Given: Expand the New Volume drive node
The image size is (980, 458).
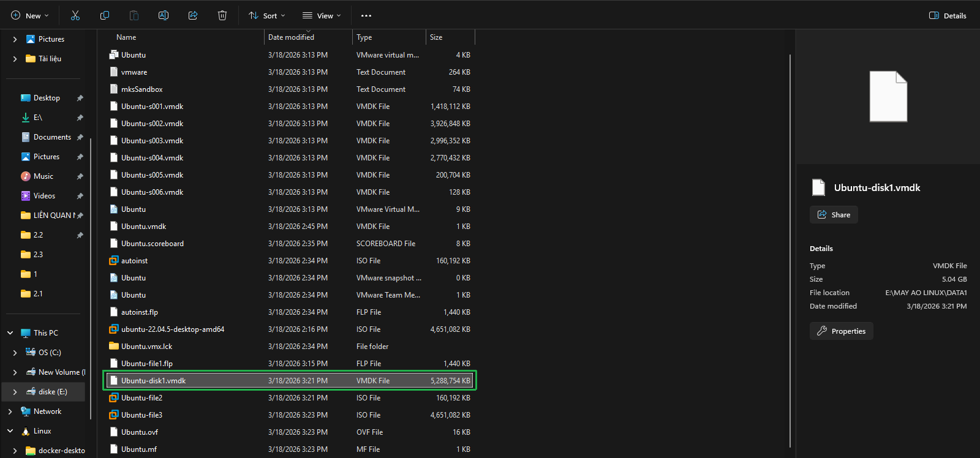Looking at the screenshot, I should click(15, 372).
